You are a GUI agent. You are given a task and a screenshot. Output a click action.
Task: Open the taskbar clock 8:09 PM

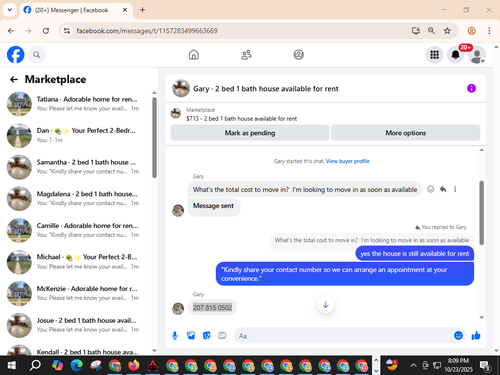tap(458, 365)
